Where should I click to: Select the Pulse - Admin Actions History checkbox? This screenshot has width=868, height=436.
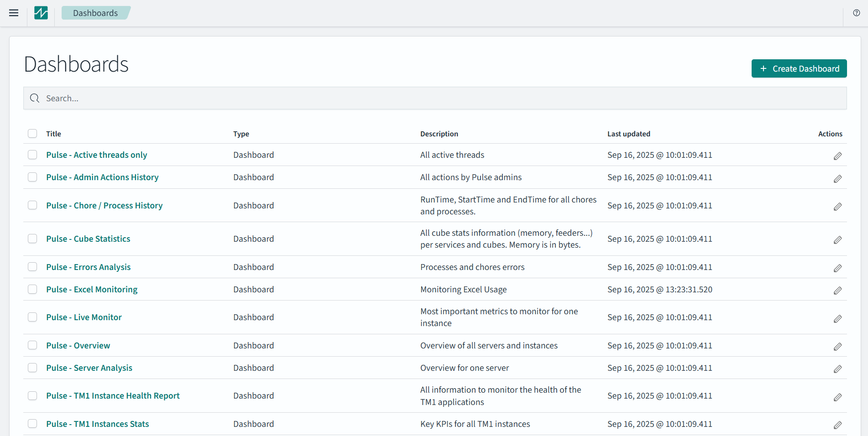(32, 177)
